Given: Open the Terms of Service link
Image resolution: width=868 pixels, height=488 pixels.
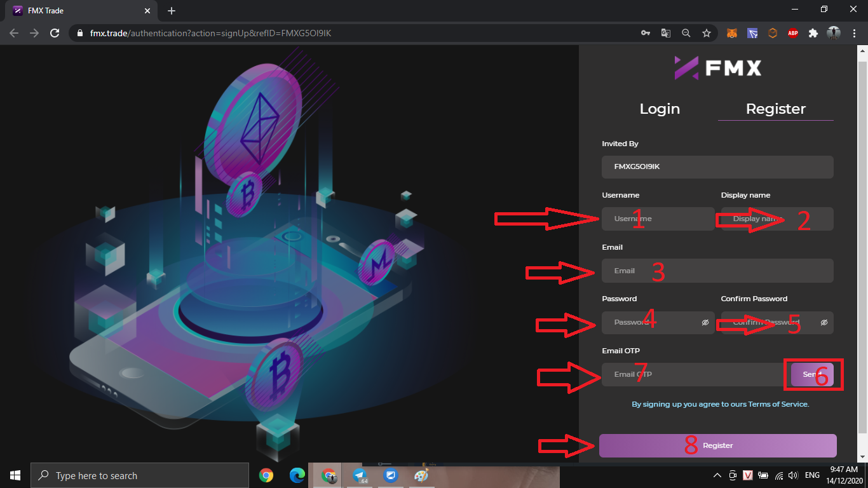Looking at the screenshot, I should (x=778, y=404).
